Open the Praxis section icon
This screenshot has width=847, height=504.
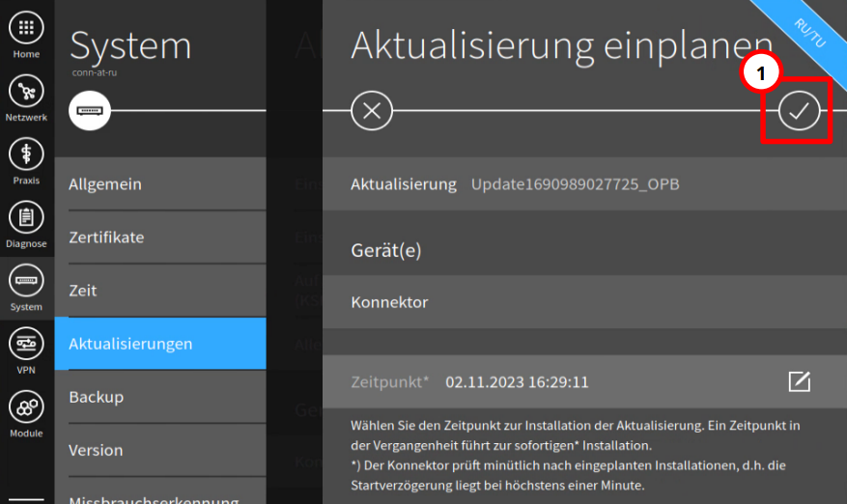tap(26, 154)
